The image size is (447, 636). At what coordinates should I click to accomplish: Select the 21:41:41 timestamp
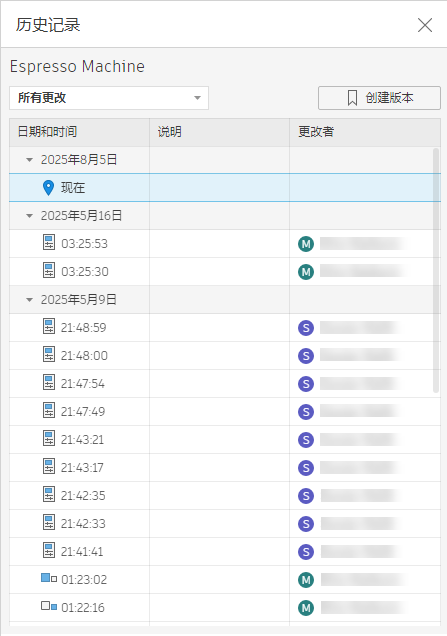(x=82, y=552)
